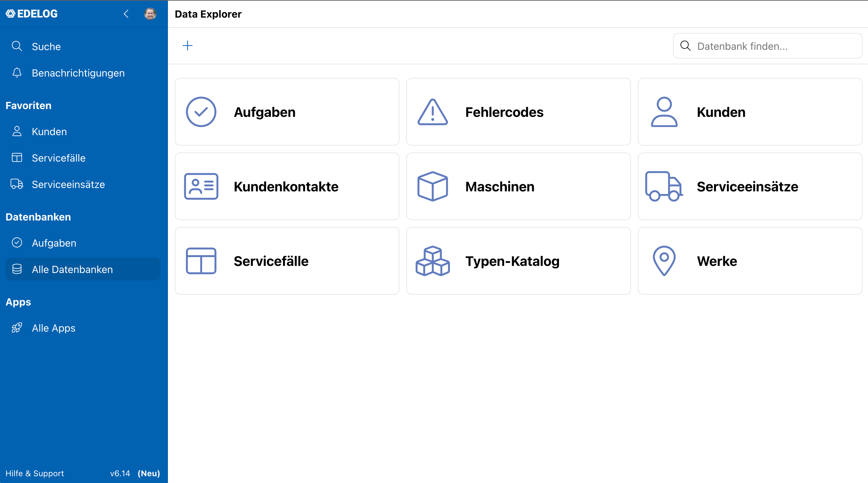
Task: Go to Servicefälle favorite in sidebar
Action: pos(83,158)
